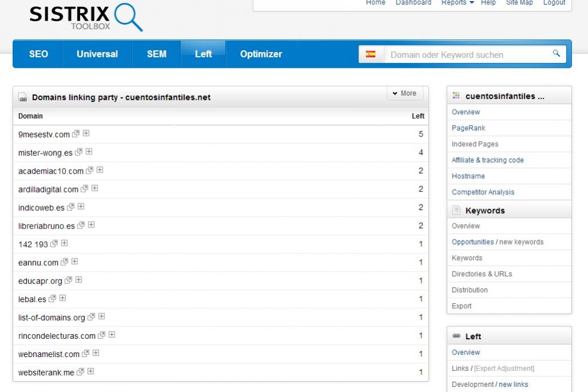The width and height of the screenshot is (588, 392).
Task: Click the Spanish flag country selector
Action: [371, 54]
